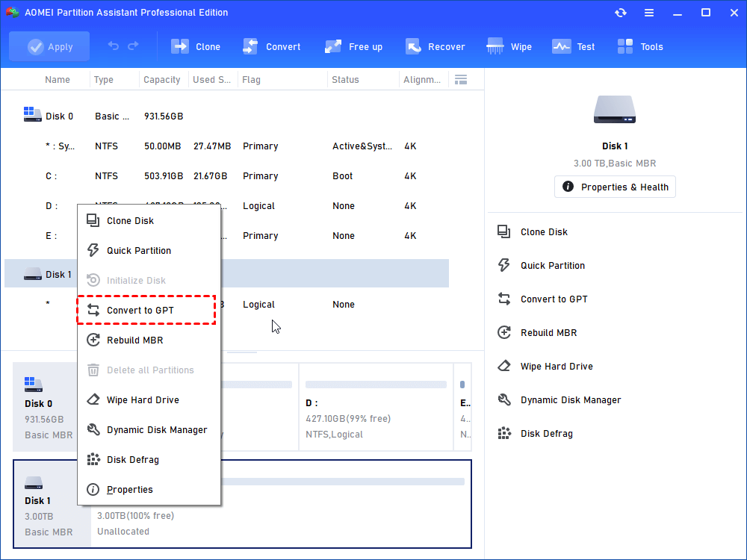747x560 pixels.
Task: Select D: partition block in disk map
Action: coord(376,407)
